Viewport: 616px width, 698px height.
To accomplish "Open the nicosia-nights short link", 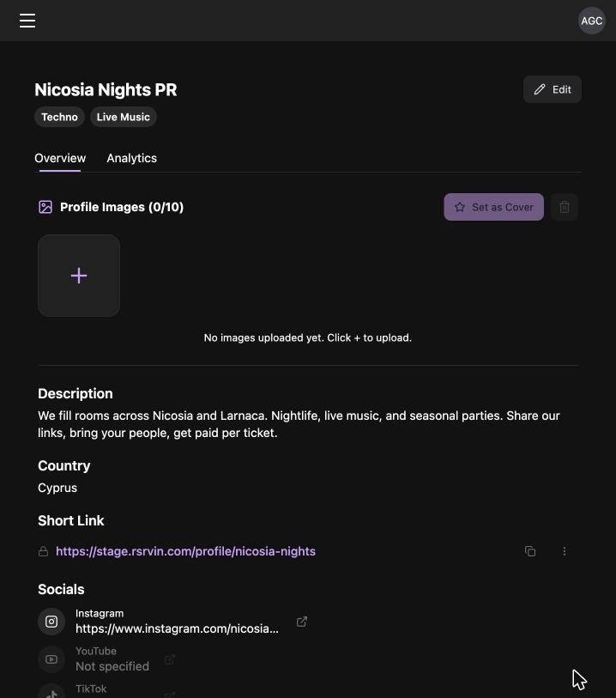I will point(185,551).
